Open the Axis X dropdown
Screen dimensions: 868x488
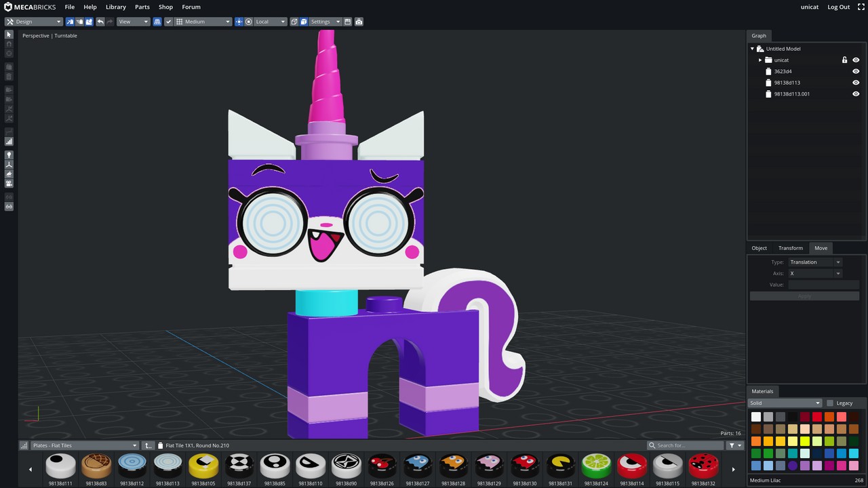pos(814,273)
